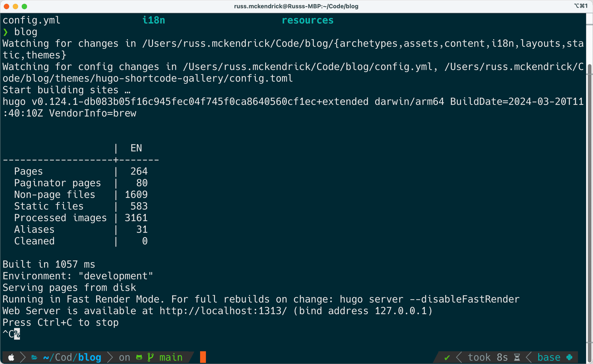Click the Python logo next to base
Image resolution: width=593 pixels, height=364 pixels.
click(569, 357)
